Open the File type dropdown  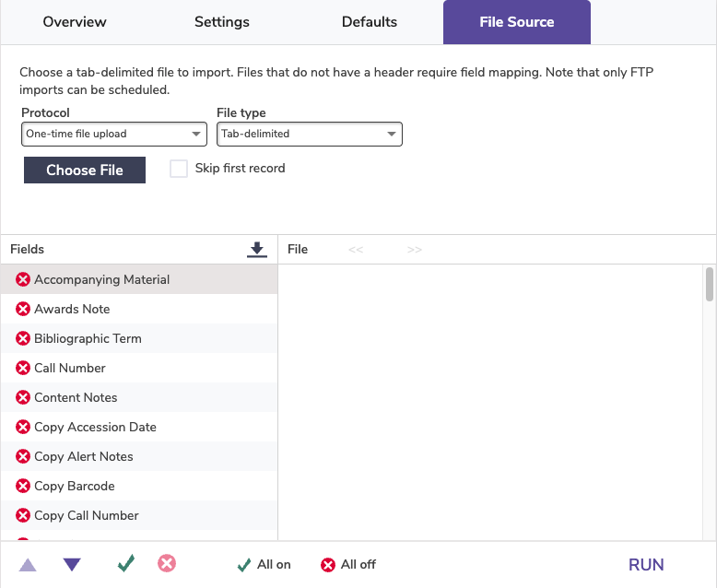pyautogui.click(x=310, y=134)
